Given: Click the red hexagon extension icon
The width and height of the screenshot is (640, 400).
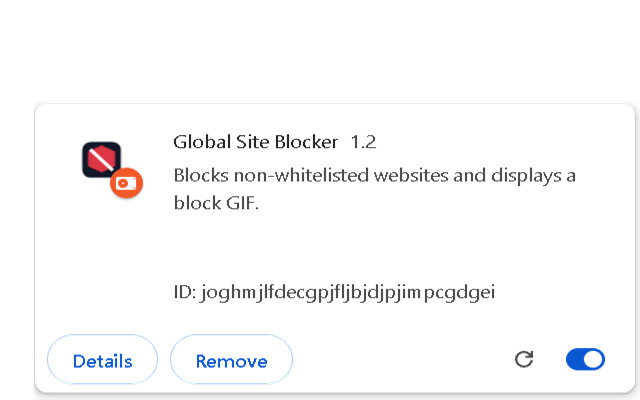Looking at the screenshot, I should click(102, 160).
